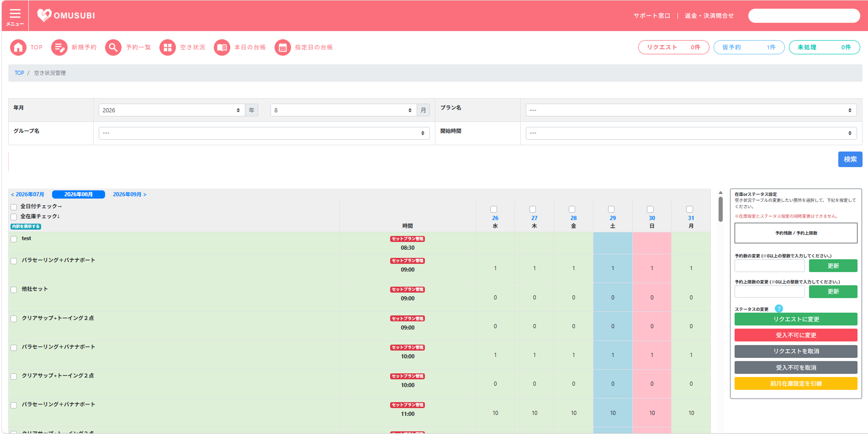This screenshot has height=435, width=868.
Task: Open the グループ名 dropdown
Action: 264,133
